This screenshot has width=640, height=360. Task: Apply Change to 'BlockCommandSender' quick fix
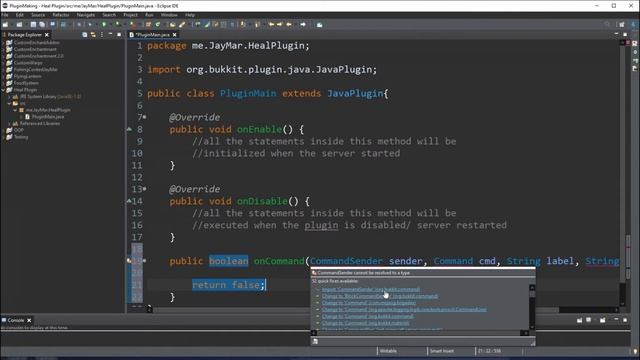click(380, 296)
